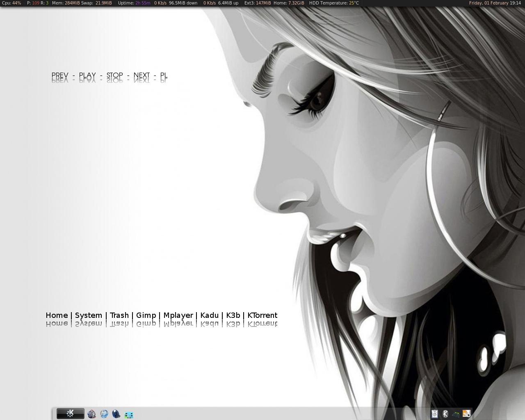Open the System desktop launcher
Image resolution: width=525 pixels, height=420 pixels.
click(89, 315)
